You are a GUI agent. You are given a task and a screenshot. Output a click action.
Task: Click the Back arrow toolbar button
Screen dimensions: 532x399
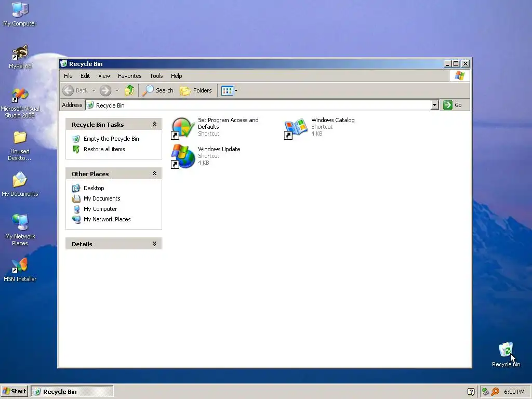coord(75,90)
